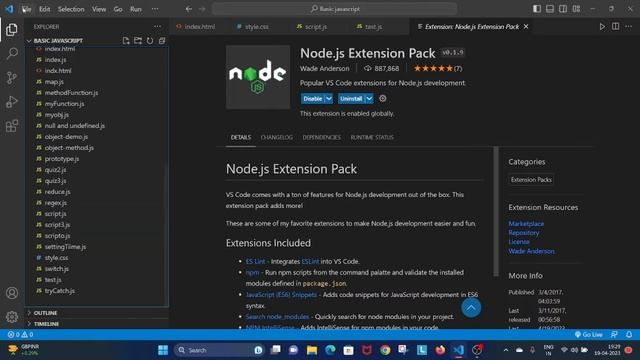Switch to the style.css editor tab
This screenshot has width=640, height=360.
click(x=257, y=27)
